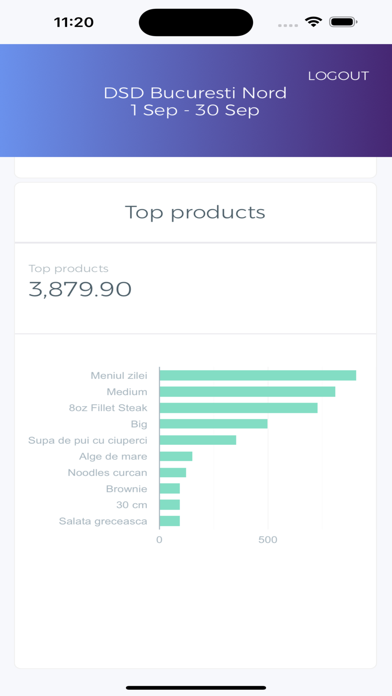
Task: Select the 1 Sep - 30 Sep date range
Action: click(x=195, y=111)
